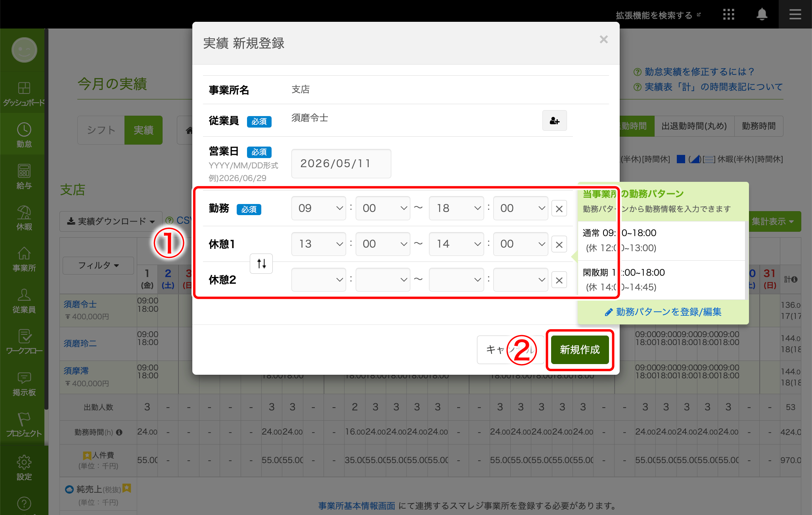Clear the 休憩1 time row

559,244
